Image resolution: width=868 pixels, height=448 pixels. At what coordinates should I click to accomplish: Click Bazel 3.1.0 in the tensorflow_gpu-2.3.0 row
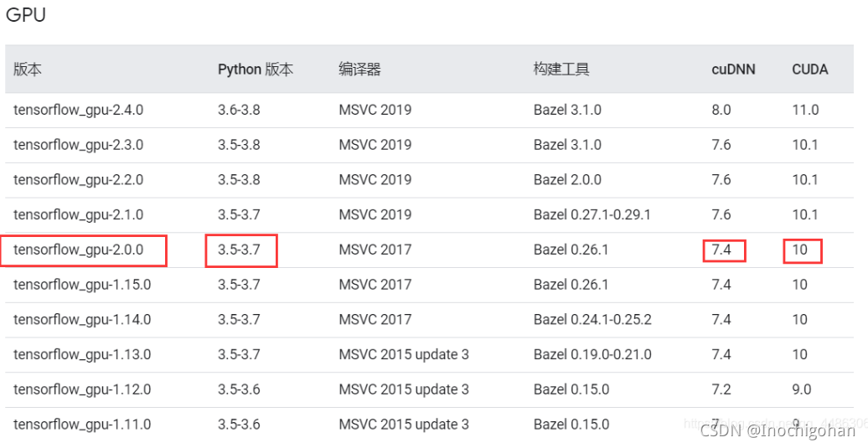click(567, 145)
